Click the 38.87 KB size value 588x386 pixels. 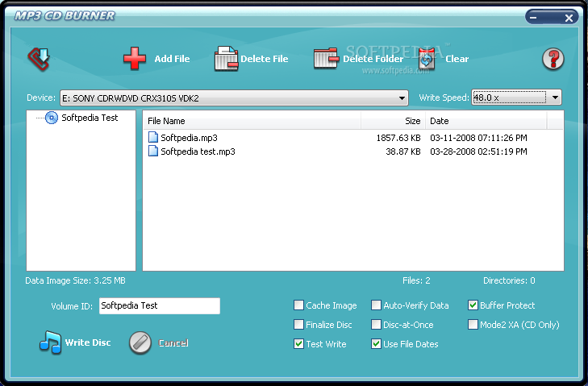(x=403, y=151)
